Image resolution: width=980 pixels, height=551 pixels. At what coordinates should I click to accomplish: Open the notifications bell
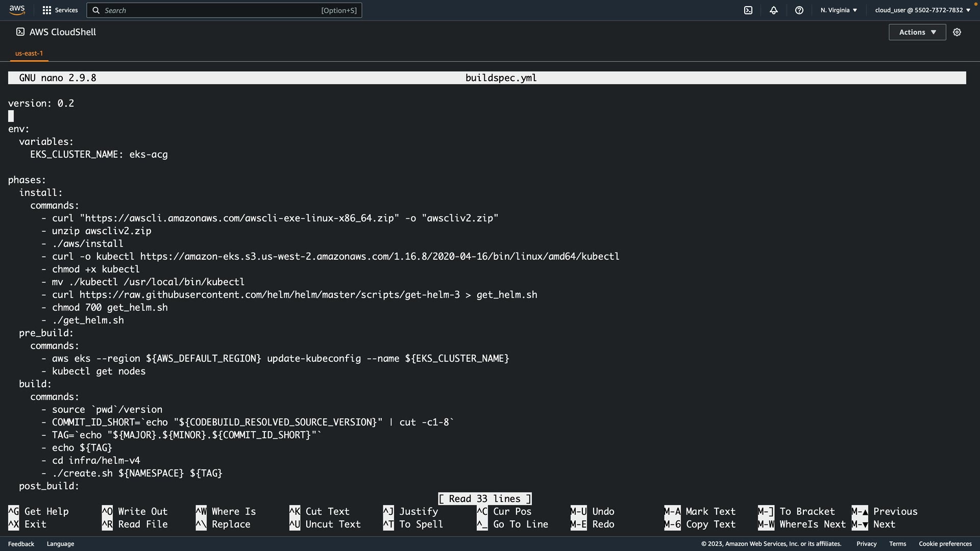(773, 10)
